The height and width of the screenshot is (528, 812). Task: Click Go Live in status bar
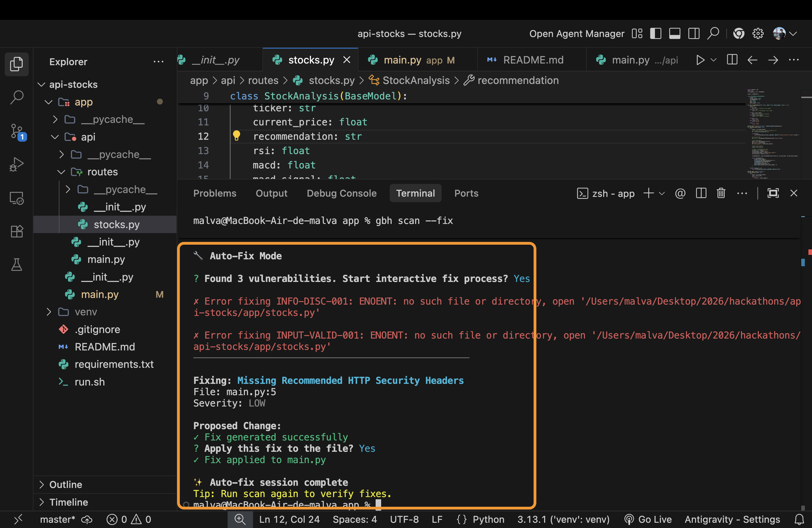pos(648,519)
